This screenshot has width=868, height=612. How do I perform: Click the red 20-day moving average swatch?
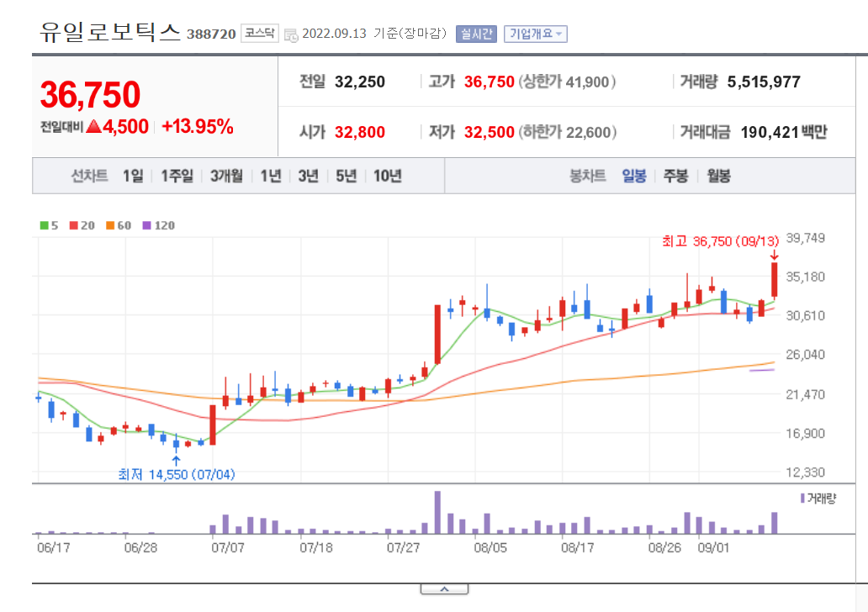coord(74,225)
